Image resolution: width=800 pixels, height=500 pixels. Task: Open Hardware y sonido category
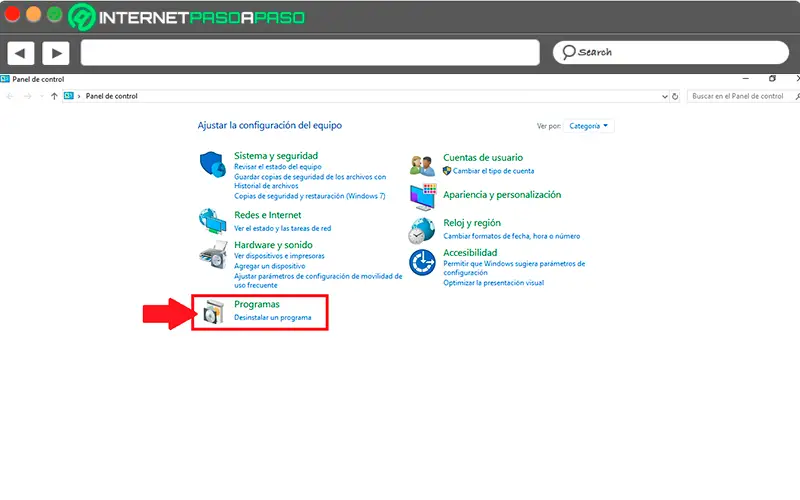coord(273,245)
